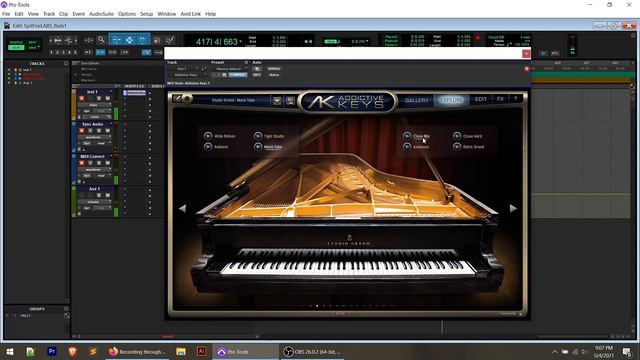
Task: Open the Edit tab in Addictive Keys
Action: [x=481, y=100]
